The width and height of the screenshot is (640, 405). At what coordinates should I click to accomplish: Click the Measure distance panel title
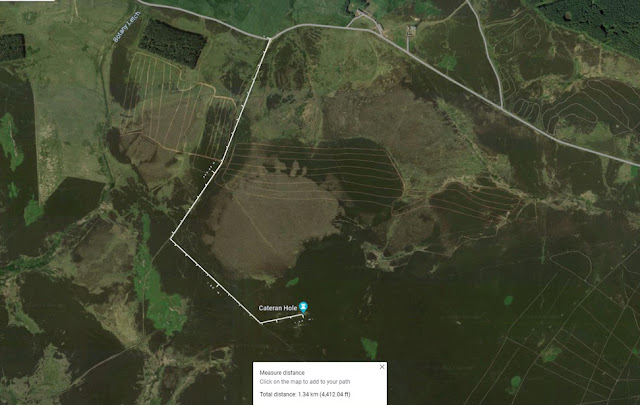click(282, 372)
